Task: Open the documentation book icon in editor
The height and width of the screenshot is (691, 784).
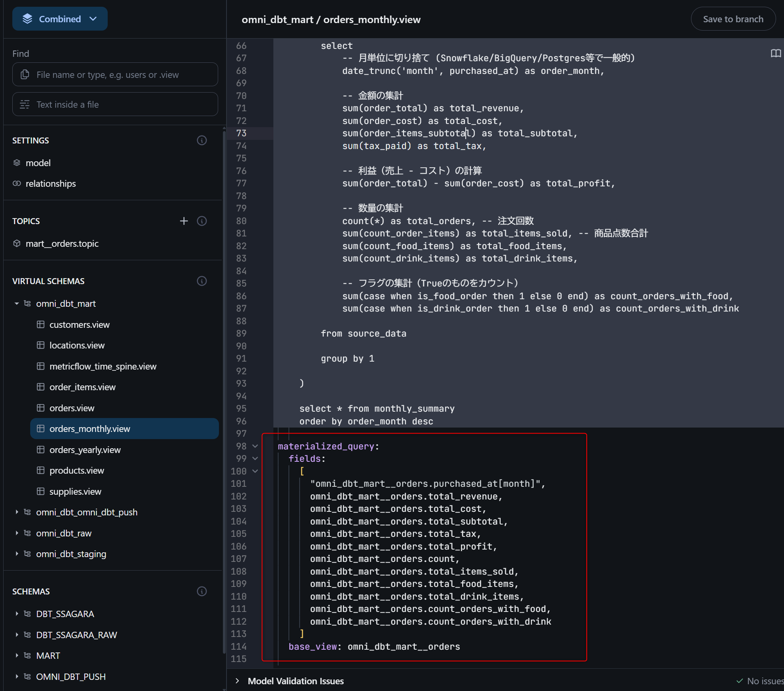Action: (x=776, y=54)
